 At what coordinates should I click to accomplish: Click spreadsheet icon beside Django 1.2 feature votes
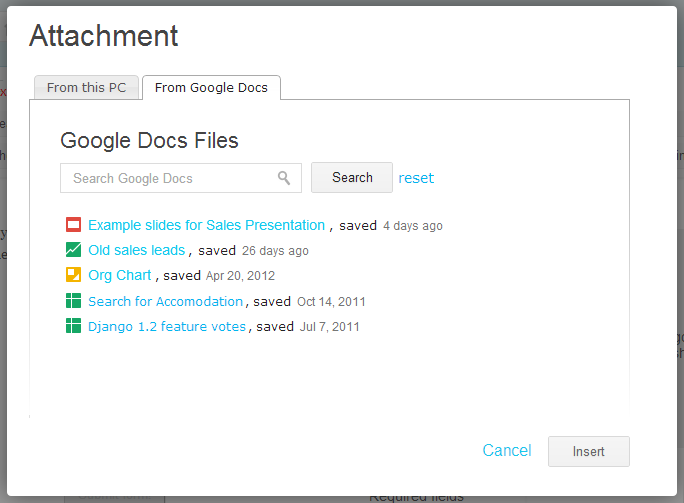(73, 325)
